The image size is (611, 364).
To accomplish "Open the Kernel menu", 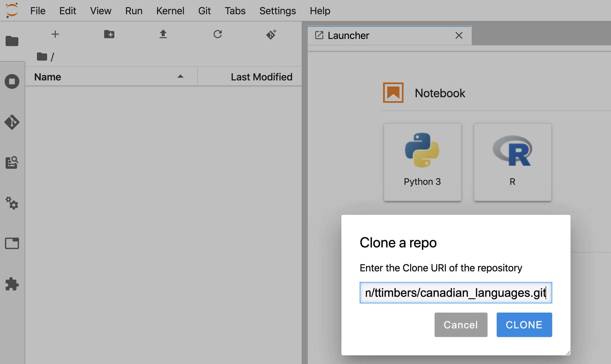I will pos(170,11).
